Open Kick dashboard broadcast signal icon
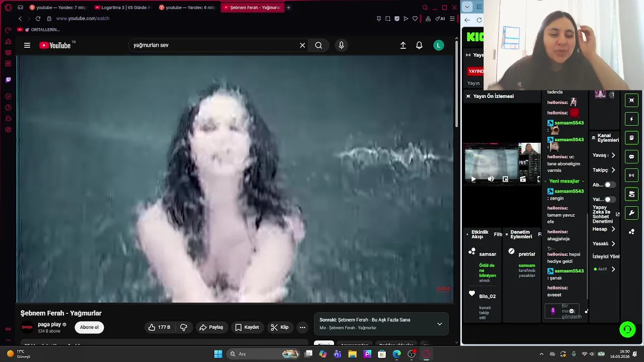The height and width of the screenshot is (362, 644). click(x=631, y=175)
